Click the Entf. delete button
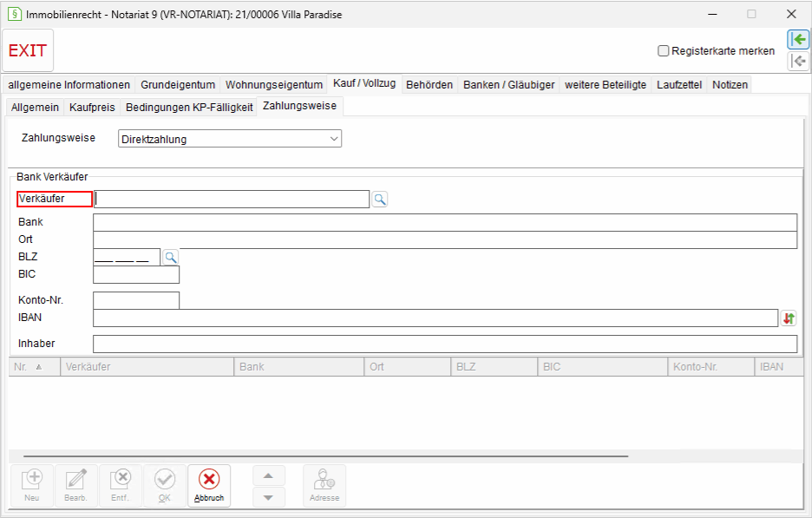 120,485
